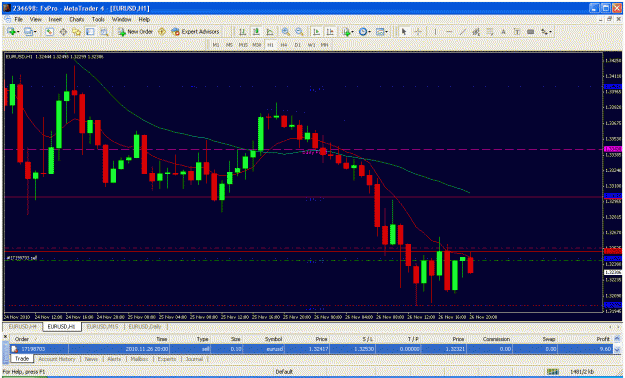Viewport: 625px width, 378px height.
Task: Toggle the Auto Scroll chart icon
Action: (x=316, y=32)
